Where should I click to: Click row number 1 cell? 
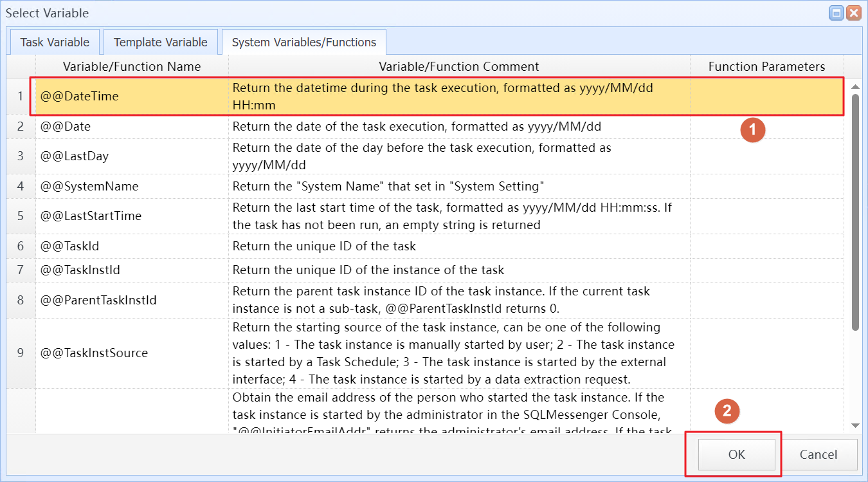click(21, 97)
